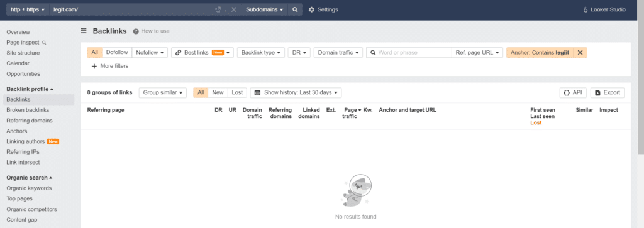644x228 pixels.
Task: Open Show history: Last 30 days dropdown
Action: [x=296, y=93]
